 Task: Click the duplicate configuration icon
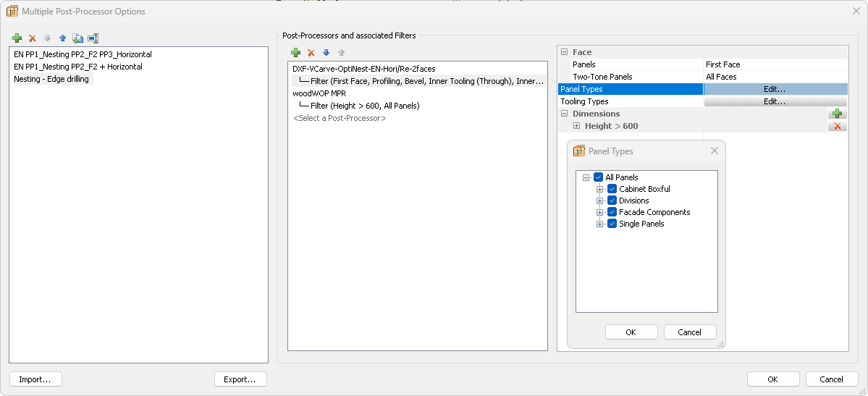click(77, 38)
